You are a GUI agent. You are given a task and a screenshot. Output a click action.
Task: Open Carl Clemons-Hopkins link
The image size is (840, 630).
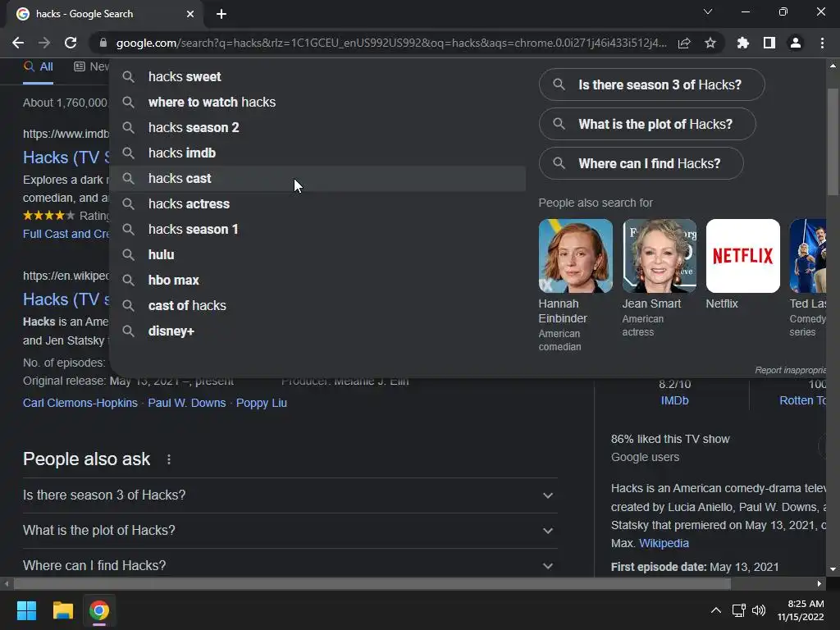tap(80, 403)
